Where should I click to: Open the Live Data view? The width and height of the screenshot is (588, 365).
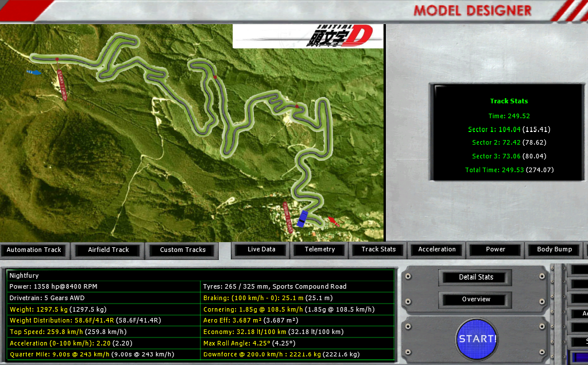tap(261, 249)
